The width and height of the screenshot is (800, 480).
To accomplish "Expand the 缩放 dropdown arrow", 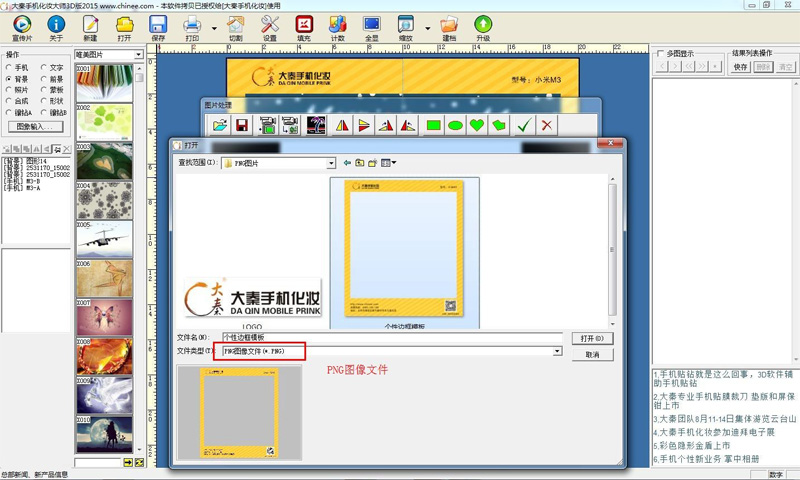I will tap(428, 28).
